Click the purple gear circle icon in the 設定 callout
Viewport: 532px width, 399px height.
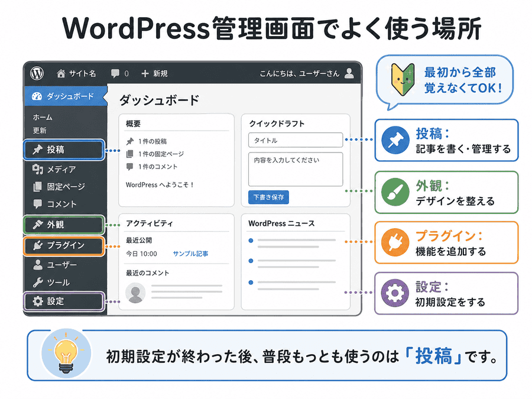click(x=395, y=293)
